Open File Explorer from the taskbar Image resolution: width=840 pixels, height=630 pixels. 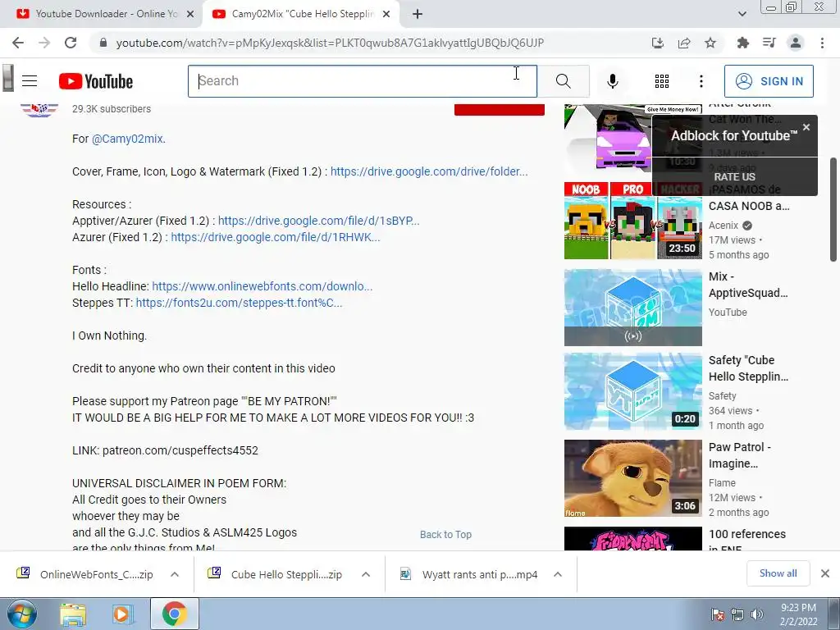[73, 614]
